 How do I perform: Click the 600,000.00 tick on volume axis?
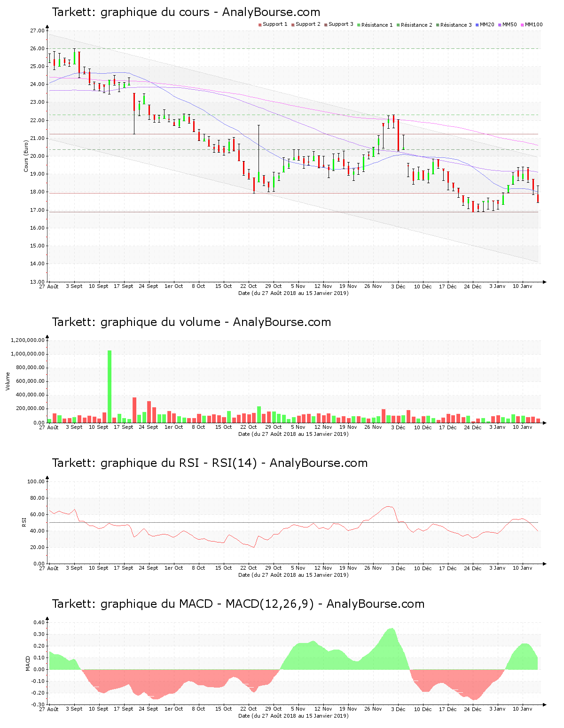[x=30, y=381]
